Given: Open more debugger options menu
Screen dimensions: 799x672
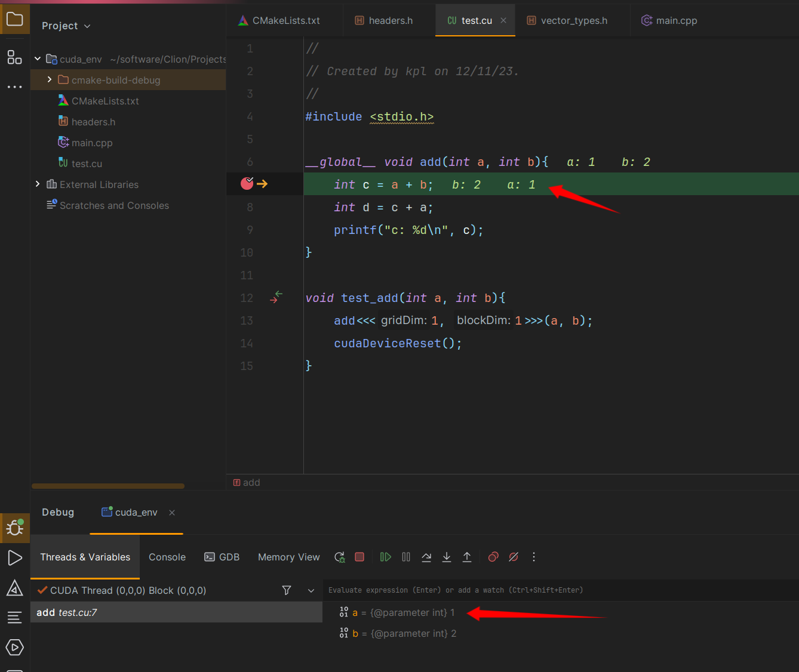Looking at the screenshot, I should pos(534,557).
